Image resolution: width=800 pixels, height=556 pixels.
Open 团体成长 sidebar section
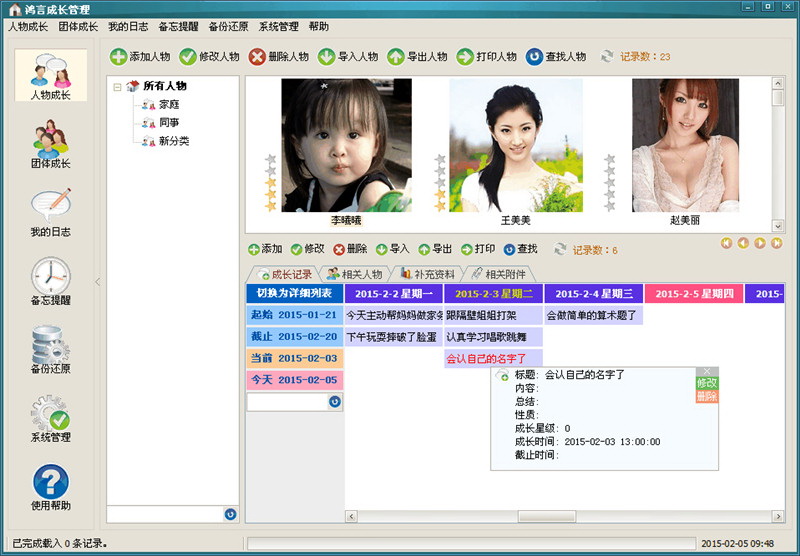[x=51, y=144]
